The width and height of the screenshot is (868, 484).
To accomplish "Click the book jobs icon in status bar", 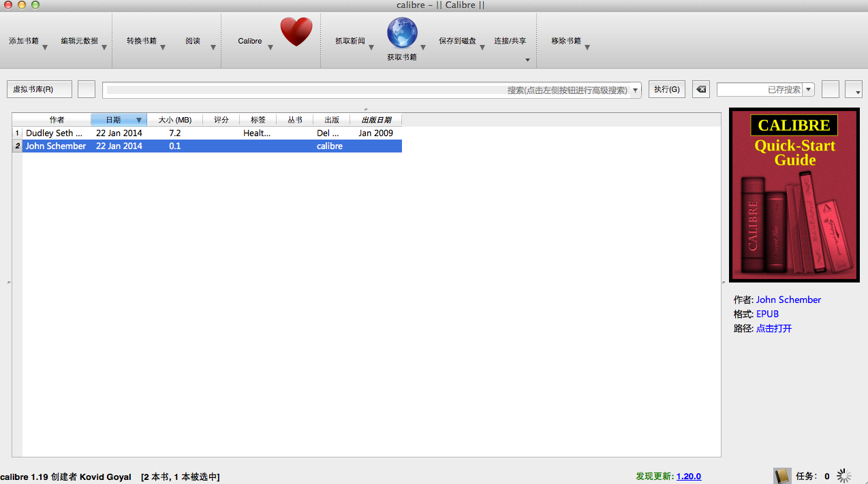I will tap(782, 476).
